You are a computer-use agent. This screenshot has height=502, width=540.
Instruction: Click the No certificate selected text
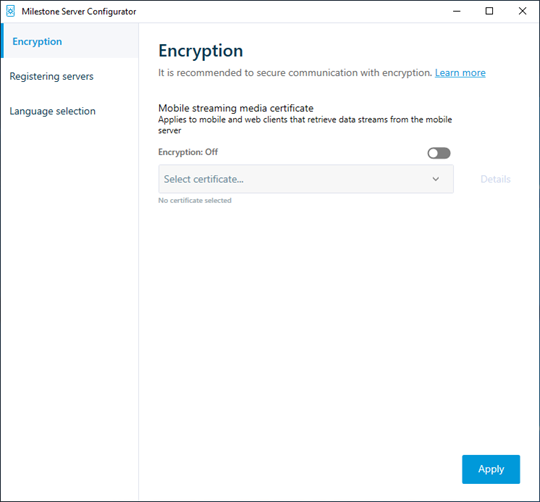point(195,200)
